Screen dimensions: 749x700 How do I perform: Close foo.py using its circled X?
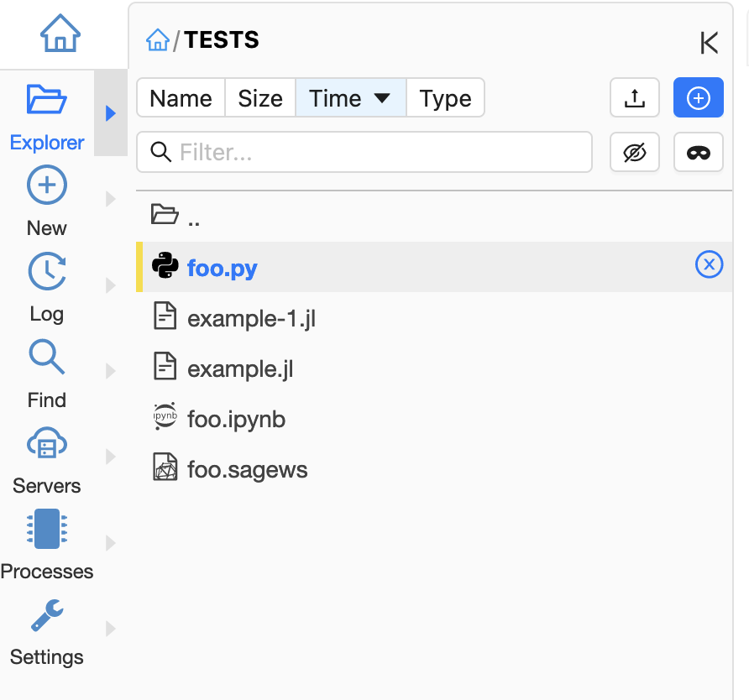point(709,266)
